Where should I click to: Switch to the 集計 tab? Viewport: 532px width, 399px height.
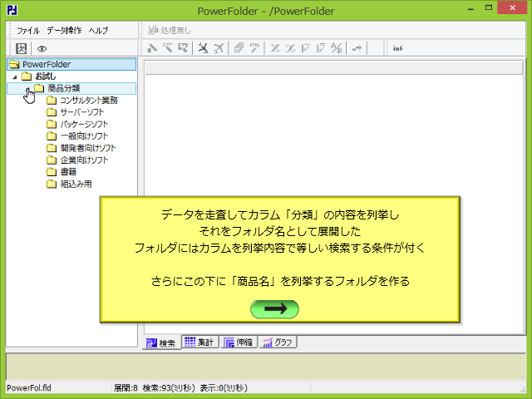(x=200, y=342)
